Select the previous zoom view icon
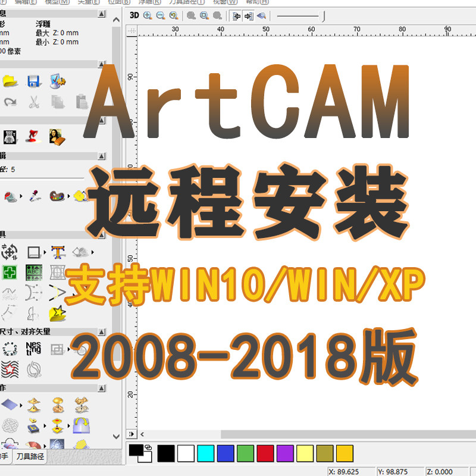This screenshot has width=476, height=476. click(x=174, y=15)
